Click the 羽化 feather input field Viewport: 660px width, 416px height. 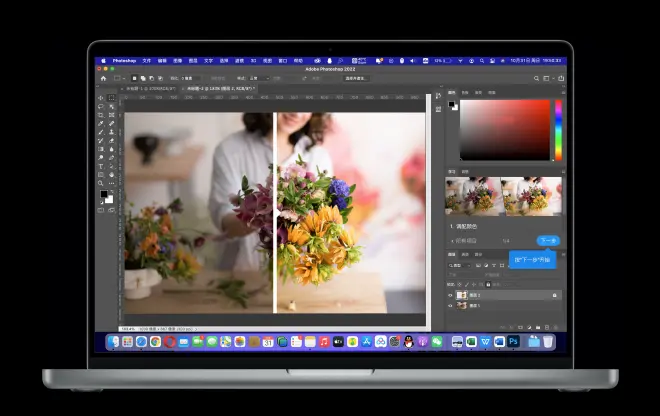[191, 78]
